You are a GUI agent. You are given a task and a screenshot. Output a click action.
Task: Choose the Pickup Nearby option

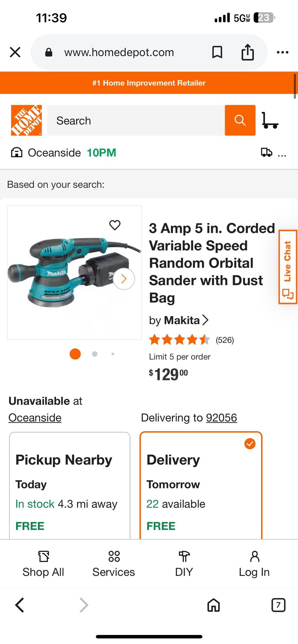(69, 486)
